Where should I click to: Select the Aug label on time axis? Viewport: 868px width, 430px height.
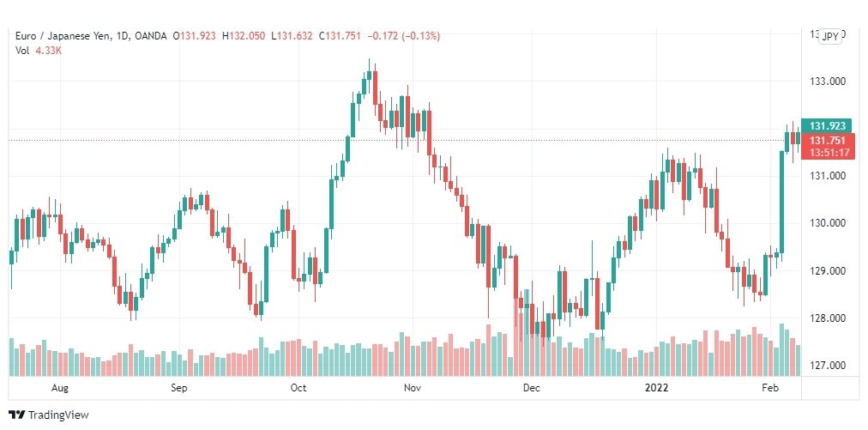pos(60,388)
